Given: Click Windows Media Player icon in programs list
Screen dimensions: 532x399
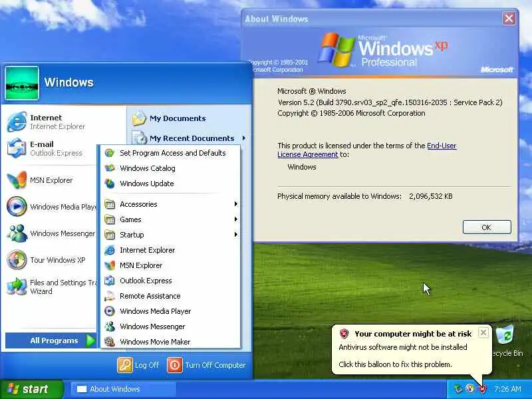Looking at the screenshot, I should 110,311.
